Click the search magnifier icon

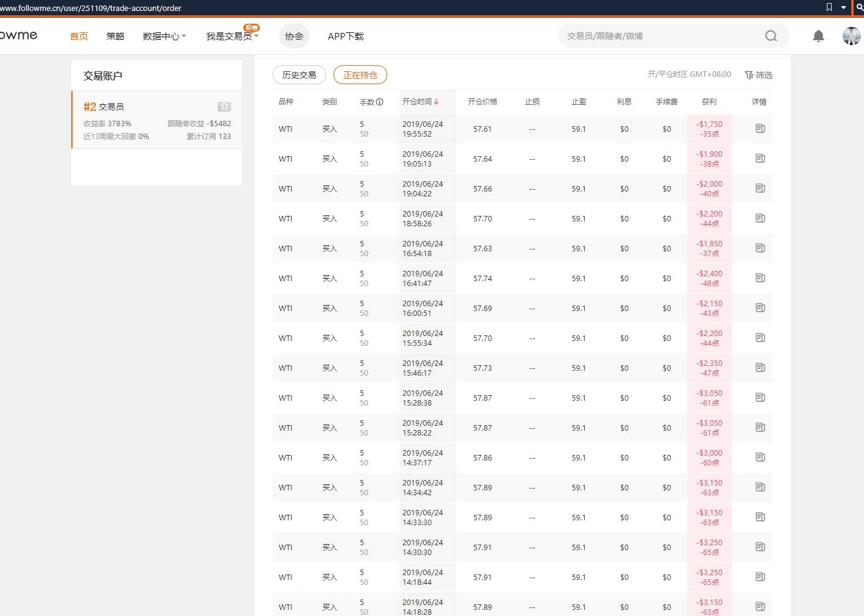771,36
